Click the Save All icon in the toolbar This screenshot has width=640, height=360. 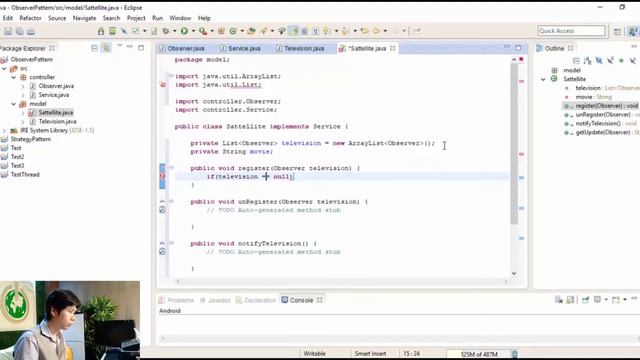(x=19, y=31)
